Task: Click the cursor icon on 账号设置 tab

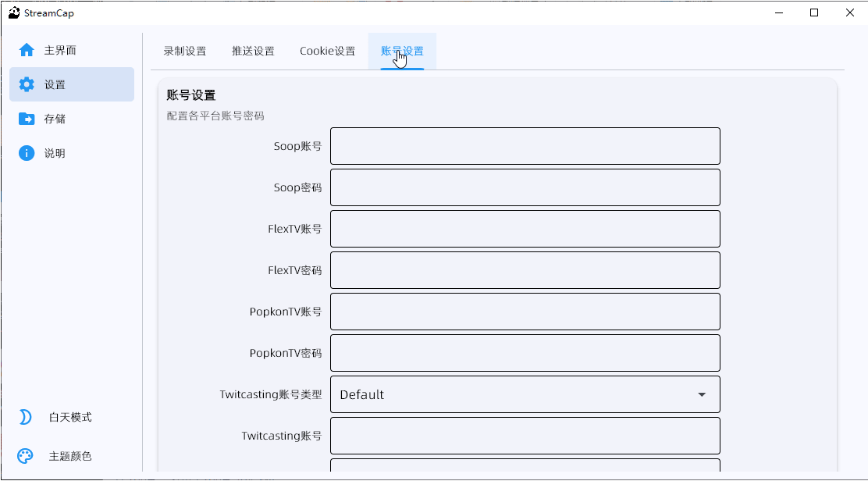Action: coord(400,58)
